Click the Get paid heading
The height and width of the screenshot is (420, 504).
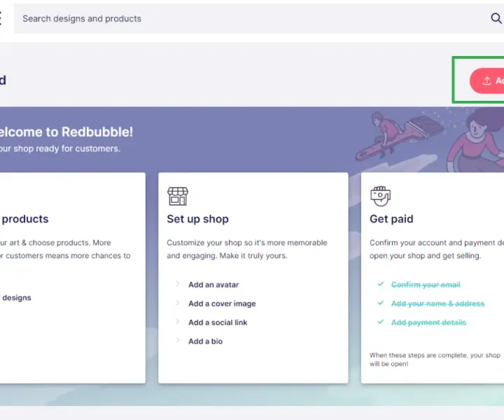pos(391,219)
